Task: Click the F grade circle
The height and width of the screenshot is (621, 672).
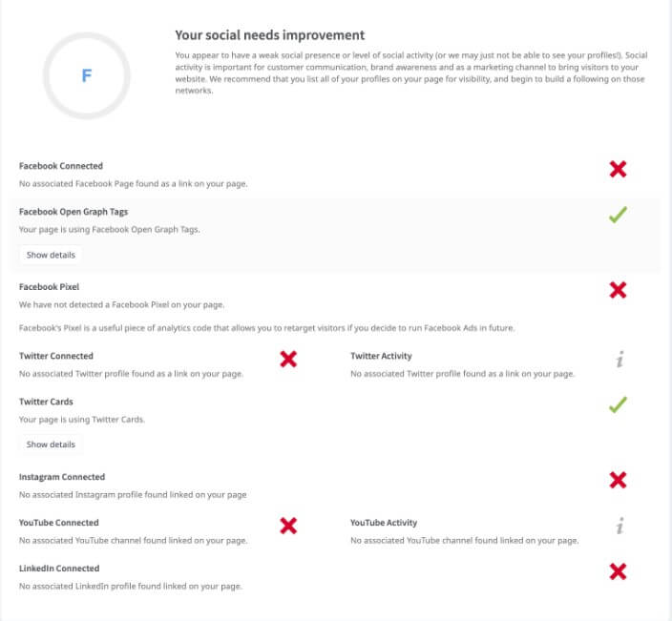Action: pos(87,75)
